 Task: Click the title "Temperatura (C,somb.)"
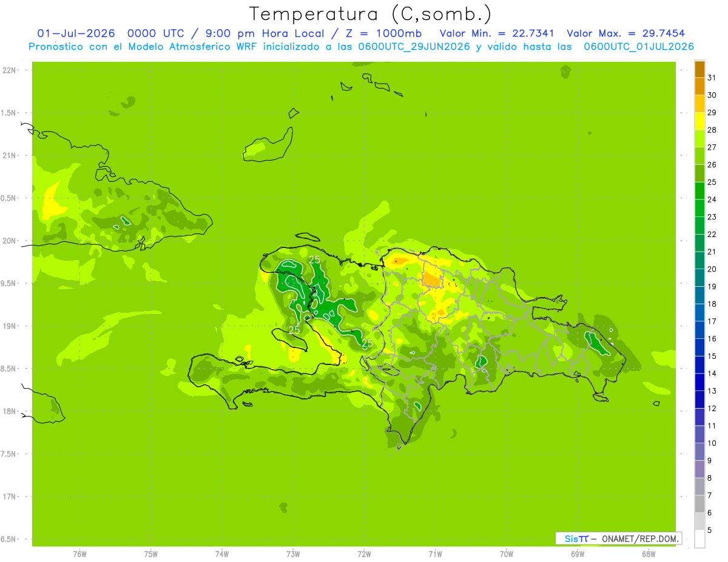(x=370, y=14)
